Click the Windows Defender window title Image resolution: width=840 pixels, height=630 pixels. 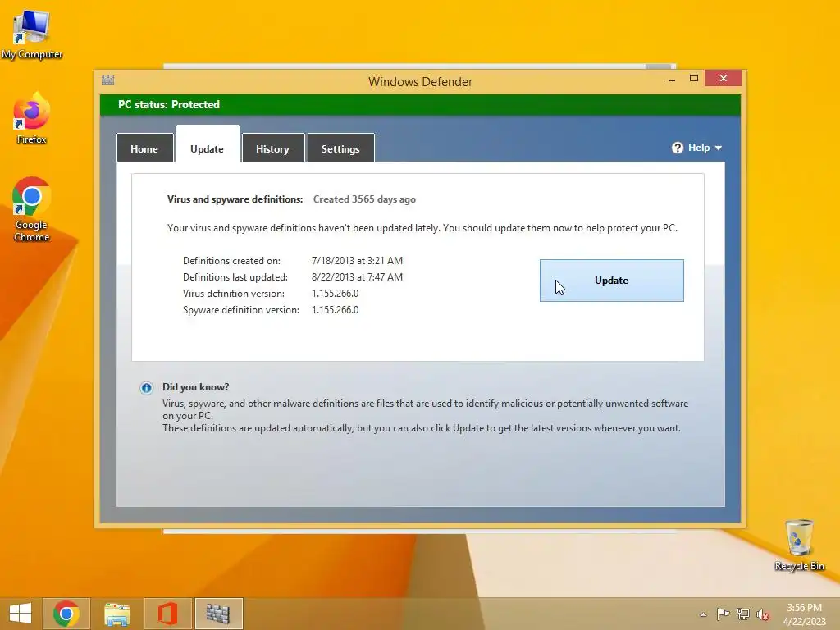tap(421, 82)
